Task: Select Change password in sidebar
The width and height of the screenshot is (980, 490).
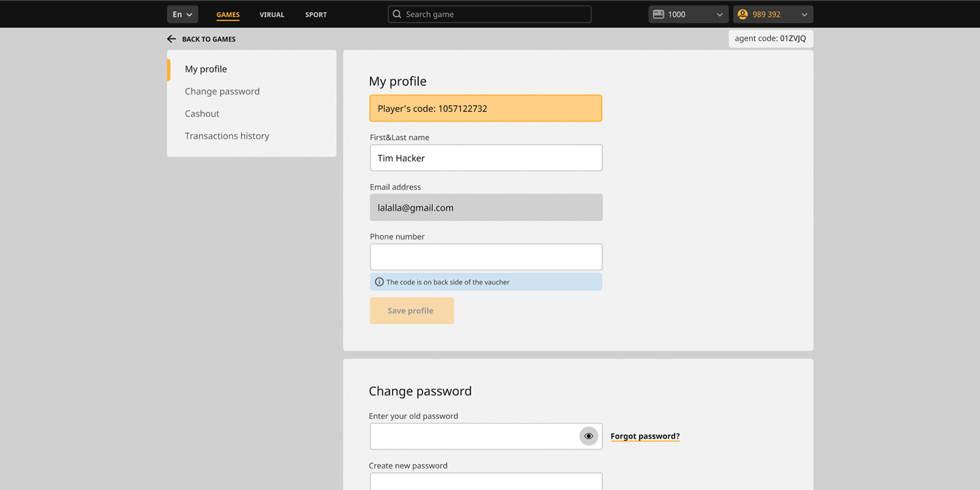Action: [x=222, y=91]
